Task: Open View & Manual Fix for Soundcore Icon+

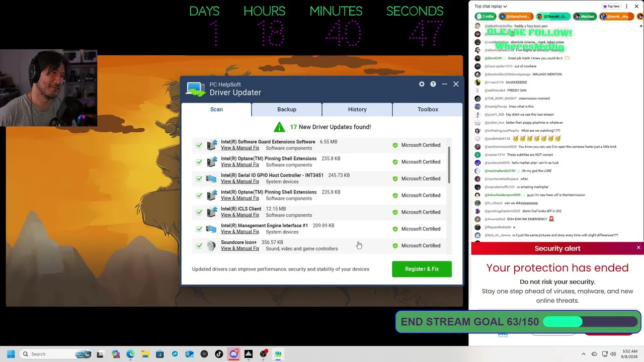Action: (x=240, y=248)
